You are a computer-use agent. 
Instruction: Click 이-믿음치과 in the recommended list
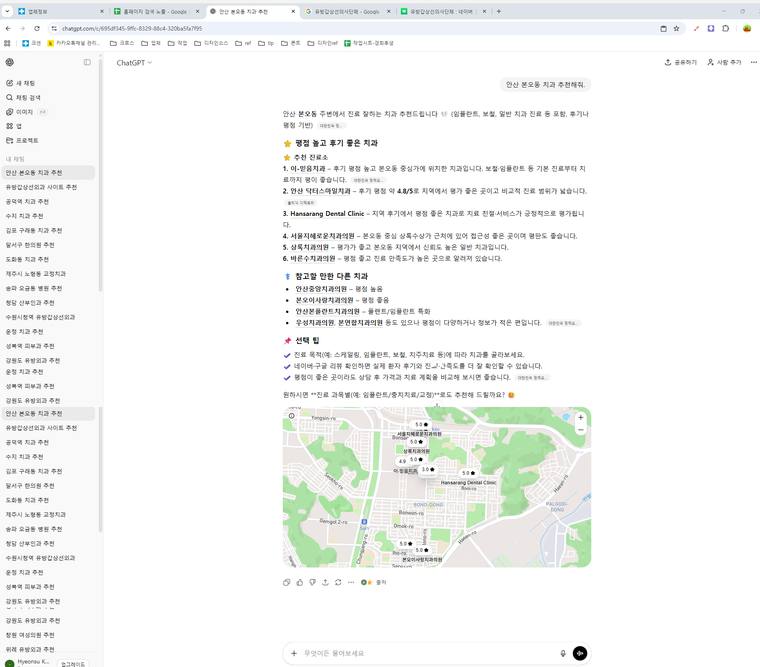308,169
